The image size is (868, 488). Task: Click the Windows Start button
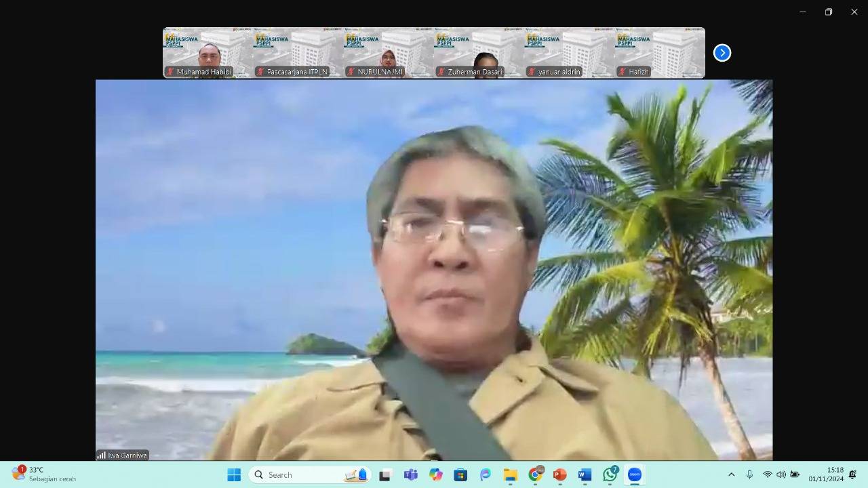point(234,474)
